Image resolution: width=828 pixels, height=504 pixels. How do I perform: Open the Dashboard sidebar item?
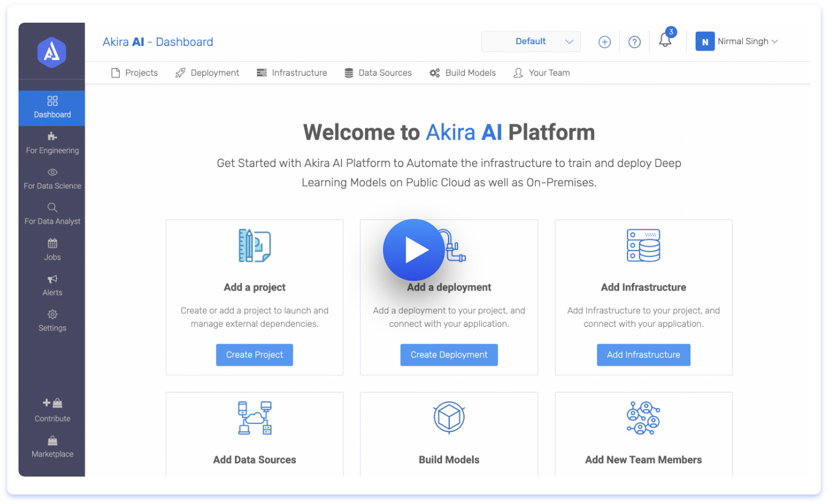52,108
